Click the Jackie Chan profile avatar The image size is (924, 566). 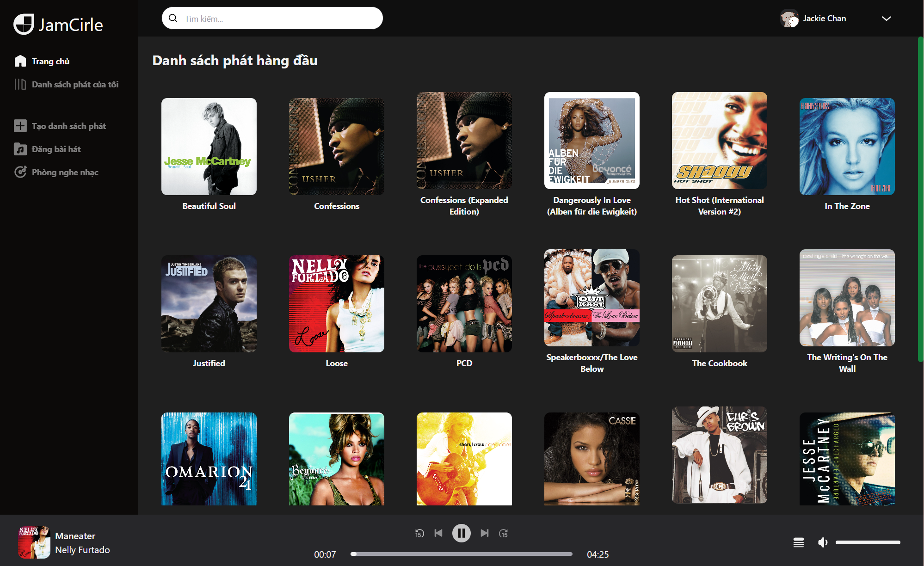coord(789,18)
